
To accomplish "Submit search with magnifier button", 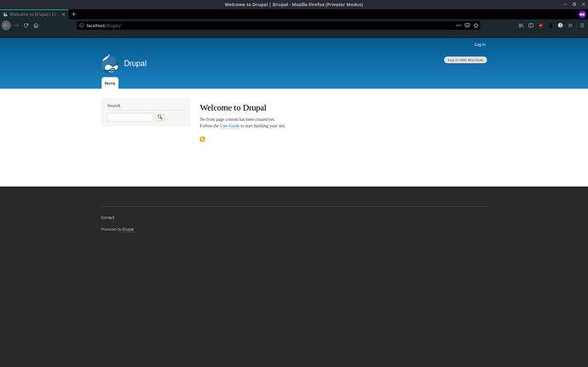I will click(160, 117).
